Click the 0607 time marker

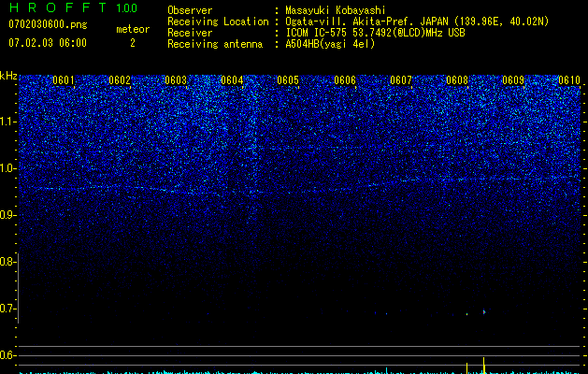point(401,80)
